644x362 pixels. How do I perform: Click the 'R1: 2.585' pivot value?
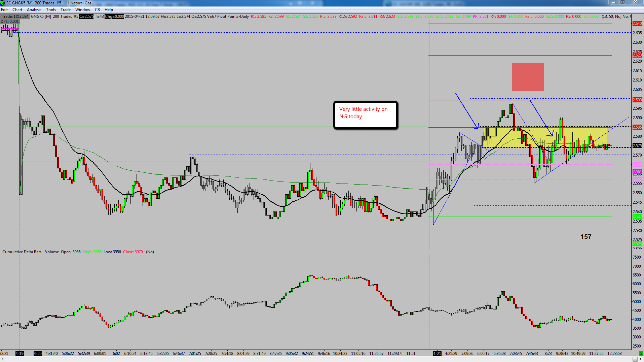(x=259, y=17)
